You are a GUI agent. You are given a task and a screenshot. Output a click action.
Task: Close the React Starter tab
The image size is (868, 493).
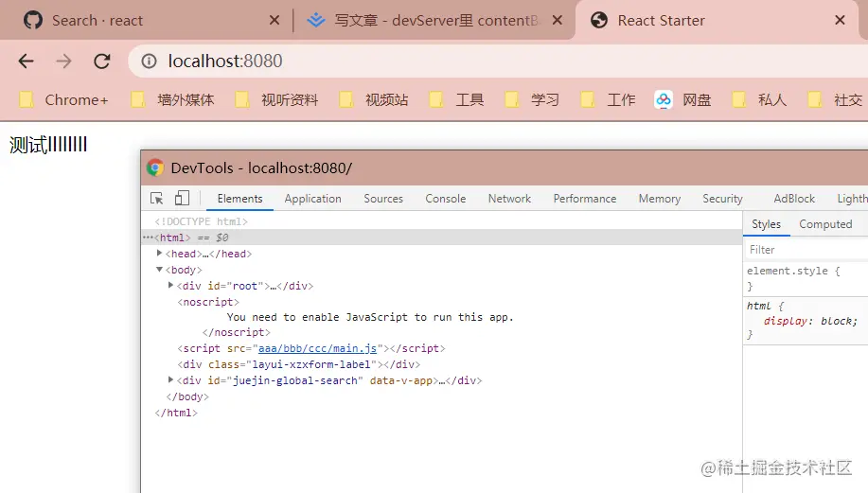(840, 21)
